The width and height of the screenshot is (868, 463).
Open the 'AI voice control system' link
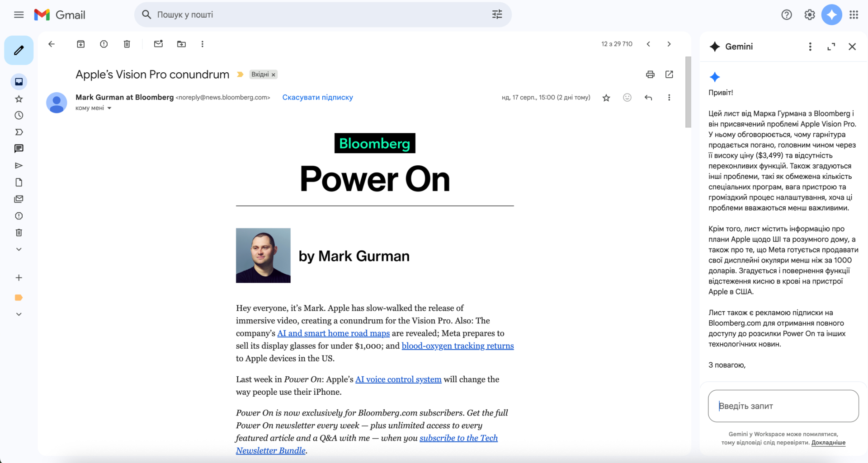tap(398, 379)
